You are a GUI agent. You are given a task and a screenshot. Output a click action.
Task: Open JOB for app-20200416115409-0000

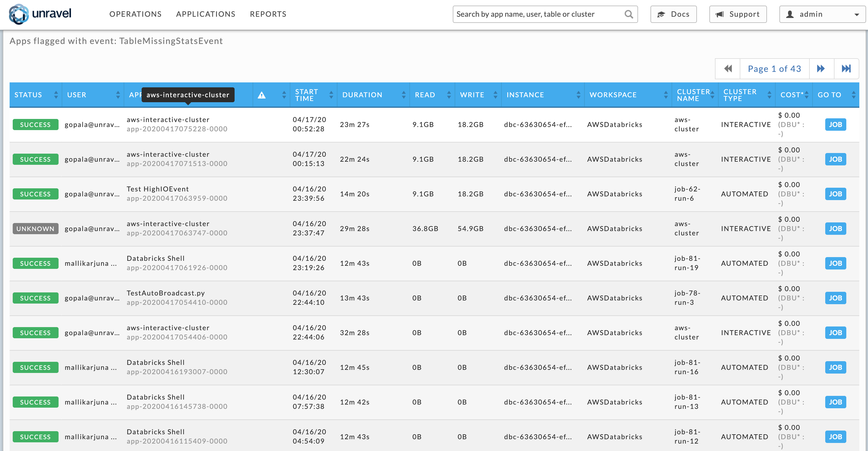point(835,437)
